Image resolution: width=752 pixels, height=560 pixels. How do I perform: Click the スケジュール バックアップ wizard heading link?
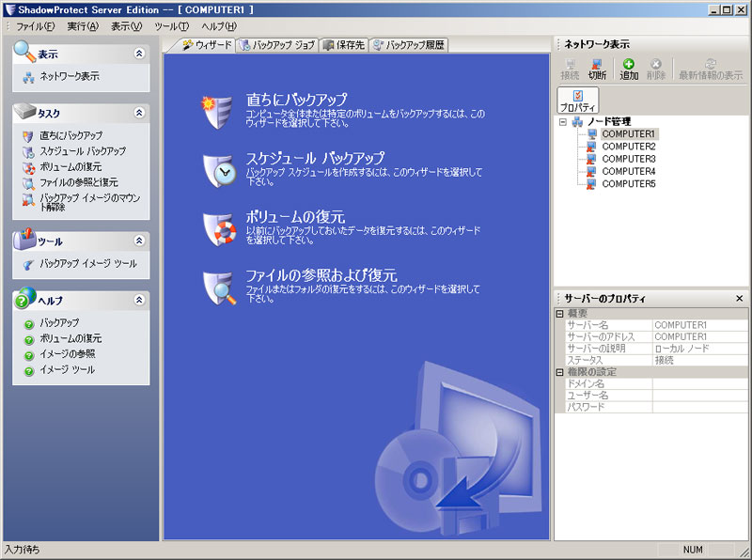pos(315,158)
